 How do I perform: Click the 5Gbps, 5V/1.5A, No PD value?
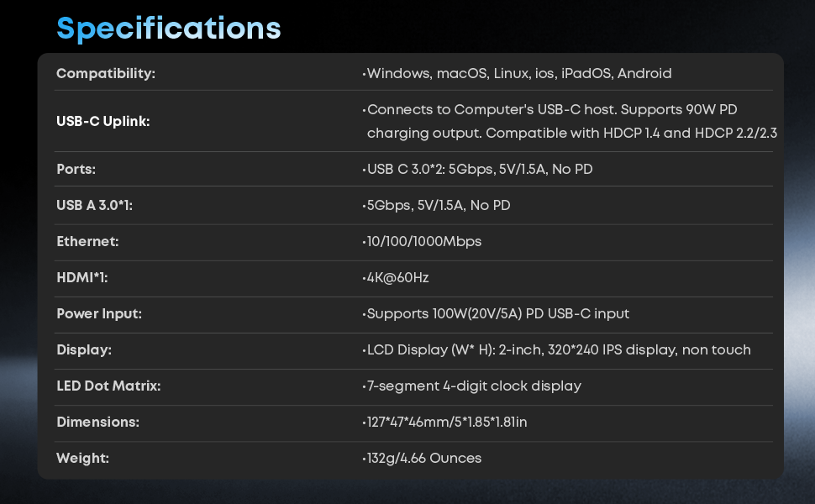coord(437,205)
